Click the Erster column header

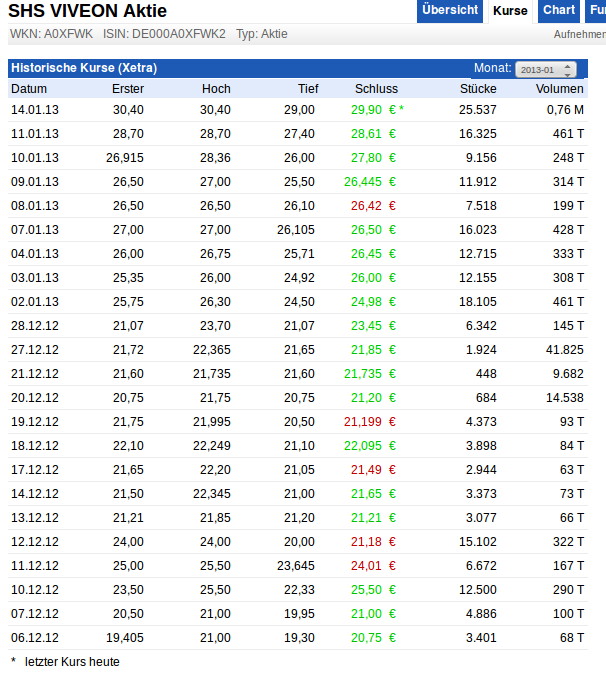(128, 89)
